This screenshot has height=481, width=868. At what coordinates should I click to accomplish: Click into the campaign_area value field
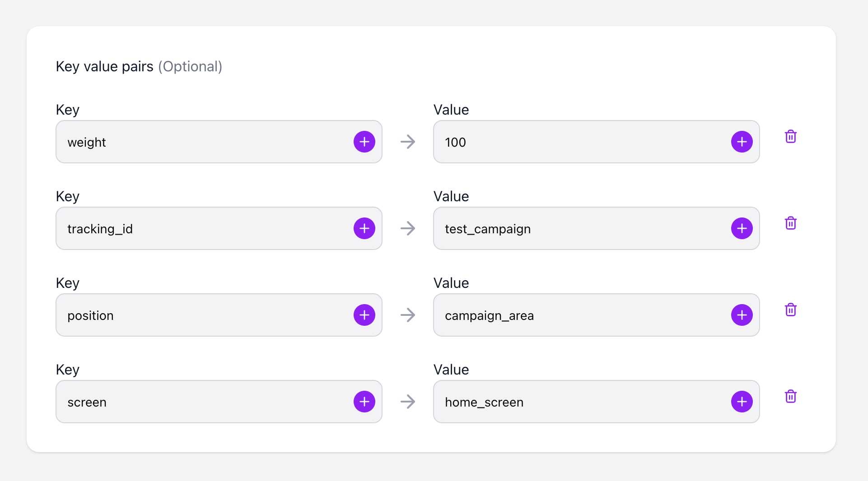click(578, 315)
